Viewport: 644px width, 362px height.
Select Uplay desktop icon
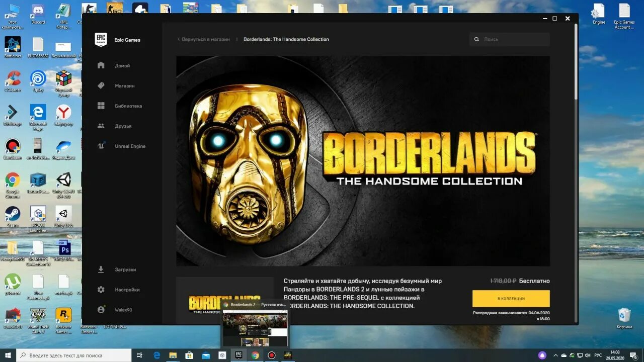(38, 81)
